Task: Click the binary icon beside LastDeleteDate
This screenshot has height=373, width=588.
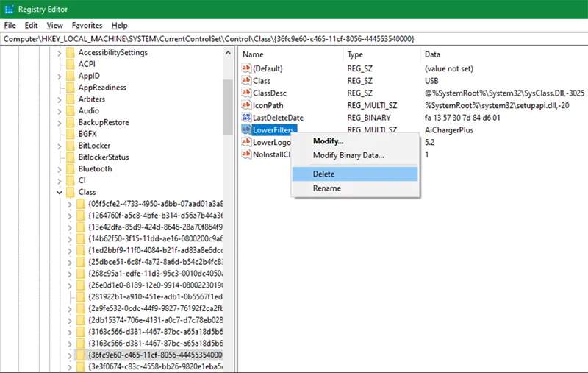Action: [x=247, y=118]
